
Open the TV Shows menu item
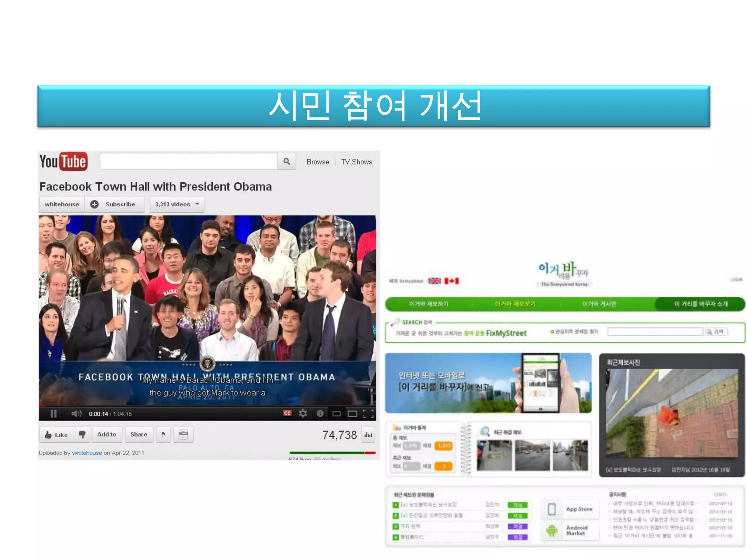357,162
